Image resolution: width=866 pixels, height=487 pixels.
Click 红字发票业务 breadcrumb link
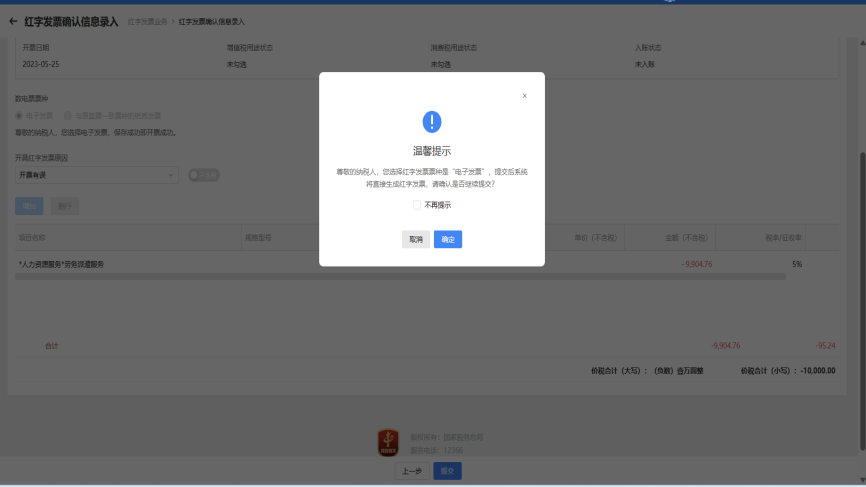click(147, 21)
